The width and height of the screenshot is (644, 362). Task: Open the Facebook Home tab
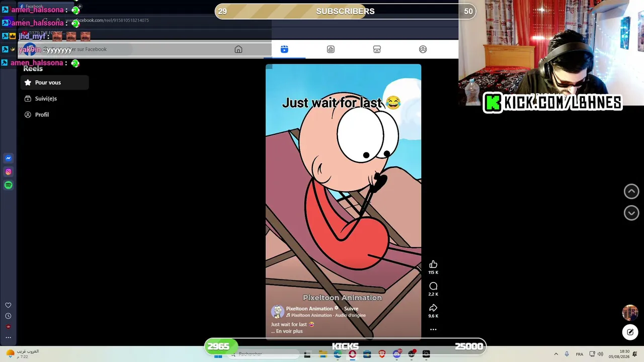tap(238, 49)
